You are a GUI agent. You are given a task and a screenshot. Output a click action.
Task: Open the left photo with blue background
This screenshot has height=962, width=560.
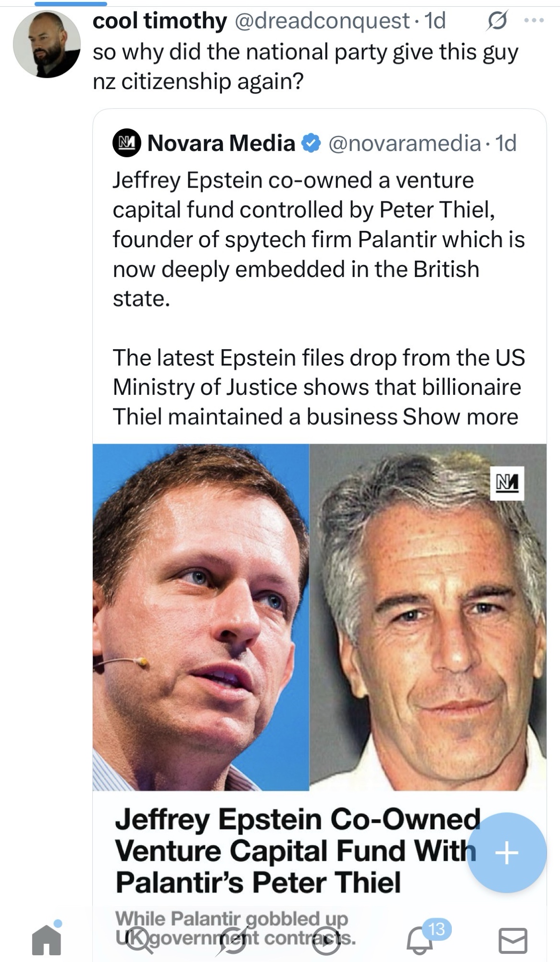tap(200, 617)
